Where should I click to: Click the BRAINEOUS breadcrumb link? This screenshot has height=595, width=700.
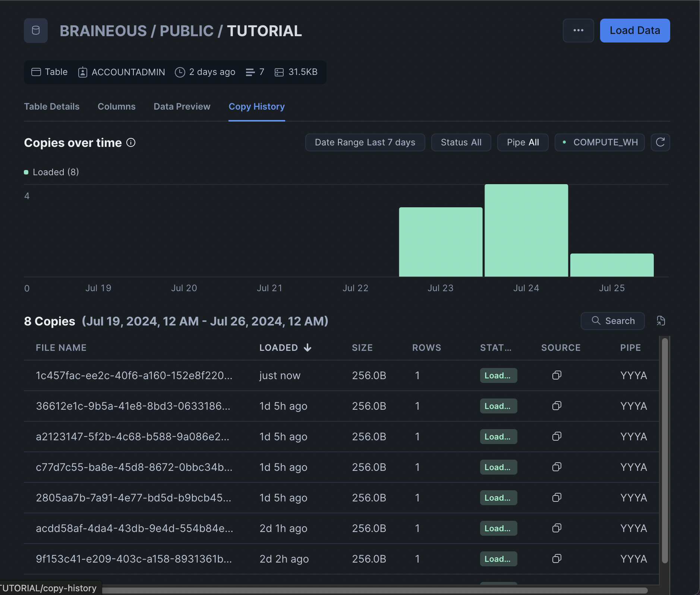(x=103, y=31)
